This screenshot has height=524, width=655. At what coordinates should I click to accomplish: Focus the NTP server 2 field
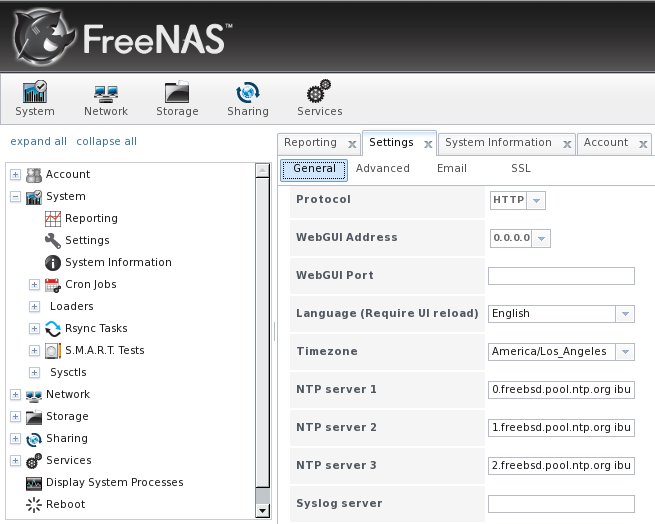click(x=561, y=428)
